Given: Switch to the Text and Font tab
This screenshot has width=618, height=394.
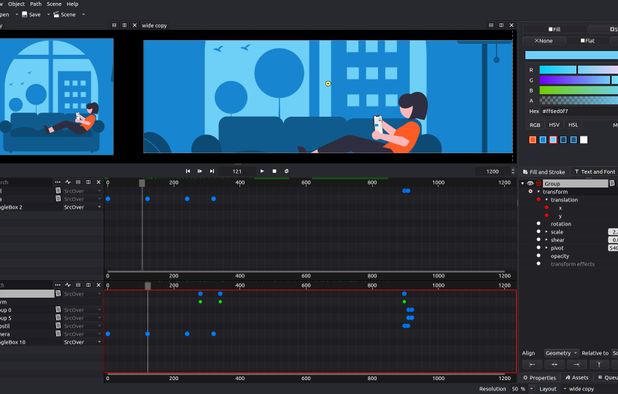Looking at the screenshot, I should point(595,172).
